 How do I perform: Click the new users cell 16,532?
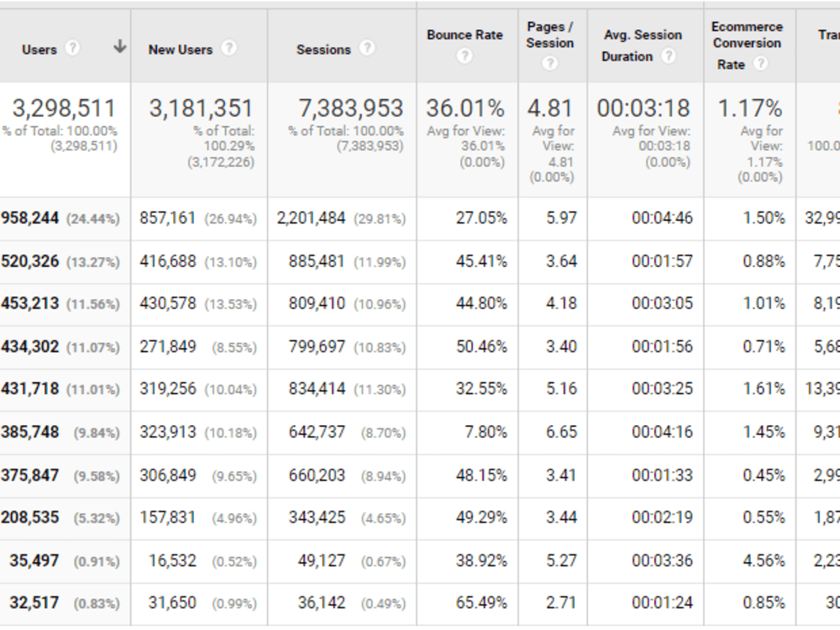[172, 560]
